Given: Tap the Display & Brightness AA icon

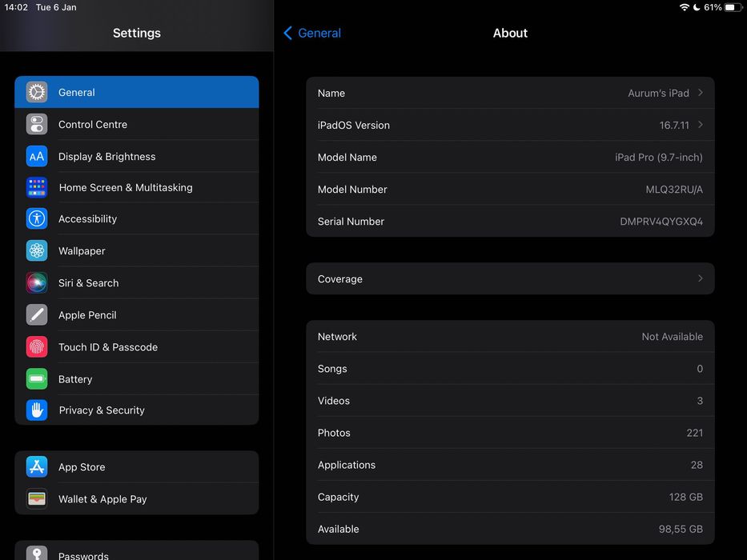Looking at the screenshot, I should click(x=37, y=156).
